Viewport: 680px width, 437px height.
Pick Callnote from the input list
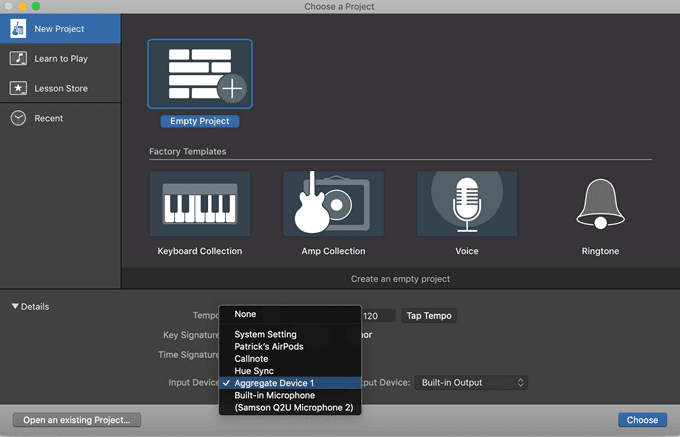(253, 358)
